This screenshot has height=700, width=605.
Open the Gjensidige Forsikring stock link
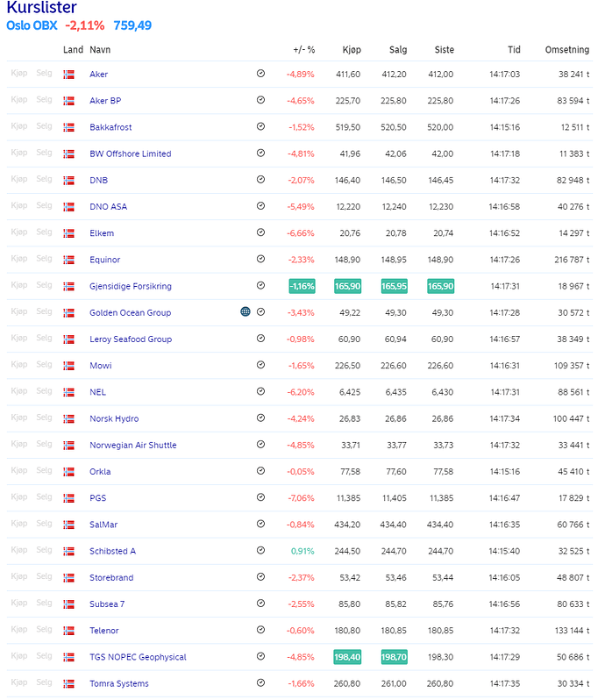click(131, 286)
